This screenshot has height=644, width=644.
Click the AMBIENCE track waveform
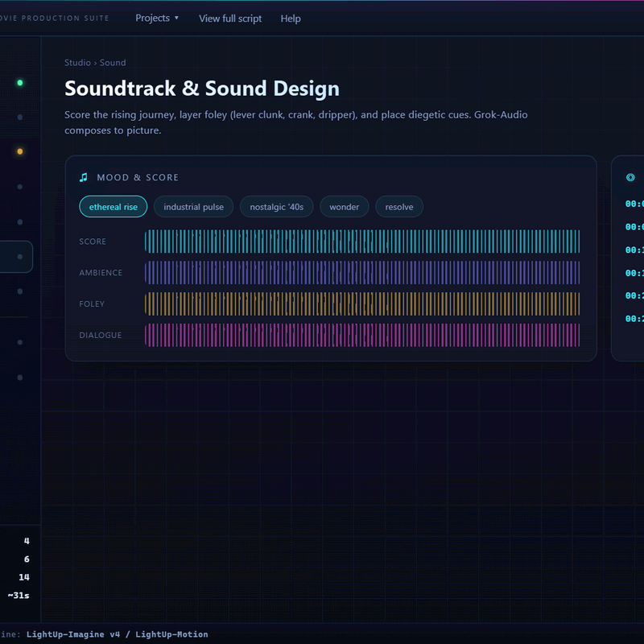pyautogui.click(x=362, y=273)
